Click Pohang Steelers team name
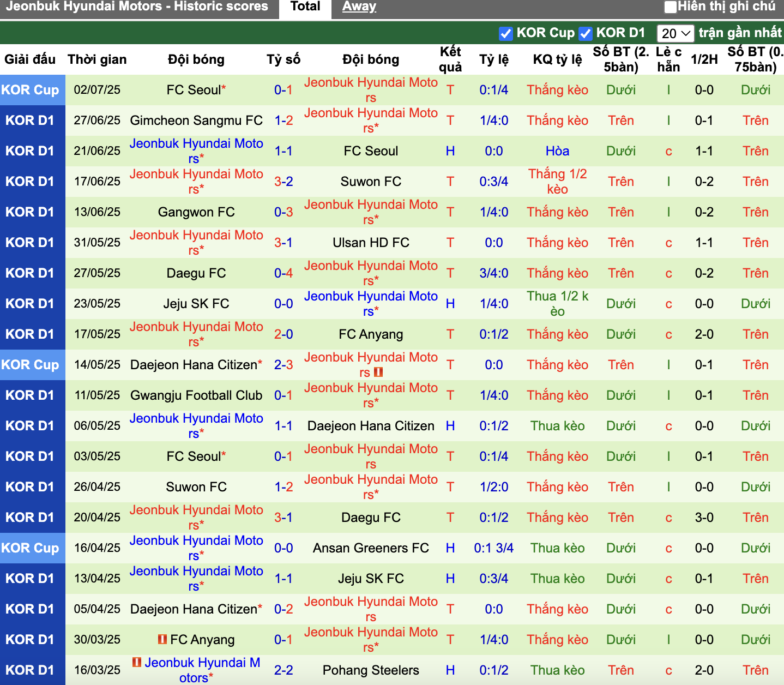Screen dimensions: 784x685 click(371, 670)
